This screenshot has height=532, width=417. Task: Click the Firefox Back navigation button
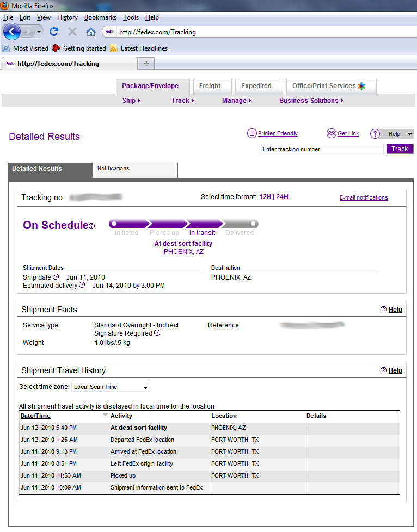[x=12, y=32]
